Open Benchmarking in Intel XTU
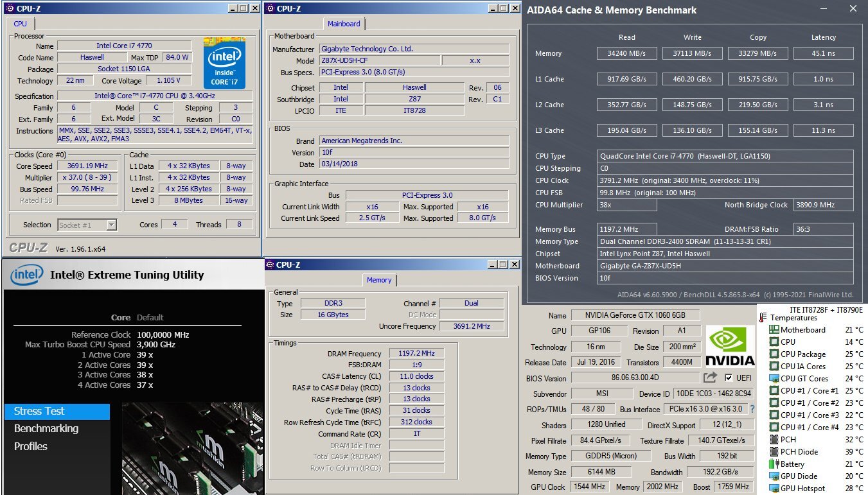868x495 pixels. 46,429
